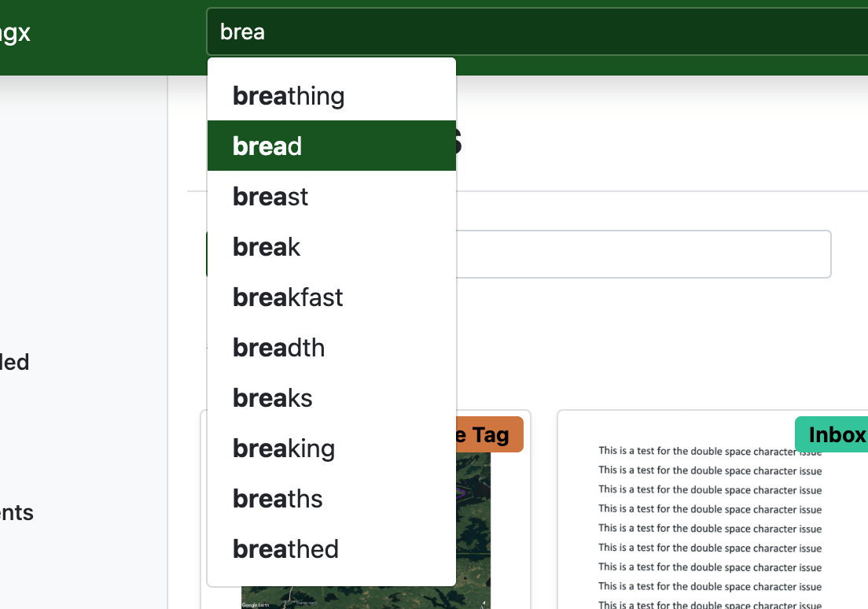
Task: Open the satellite map document thumbnail
Action: pyautogui.click(x=473, y=535)
